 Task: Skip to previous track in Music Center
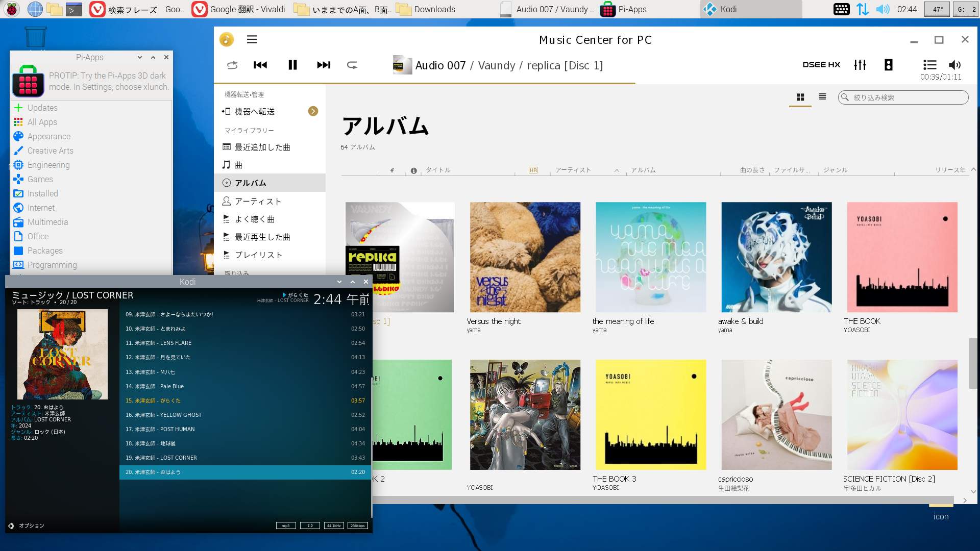click(260, 65)
